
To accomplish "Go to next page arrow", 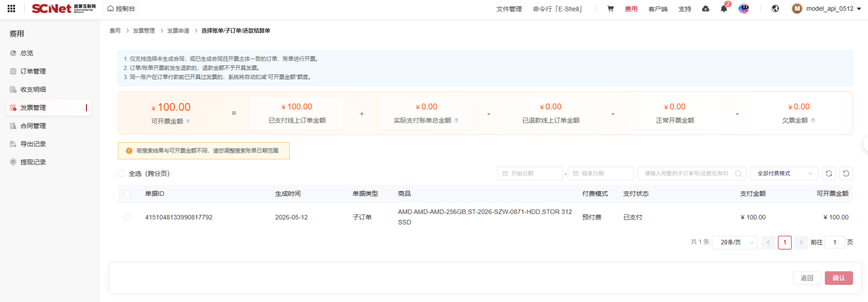I will click(801, 242).
